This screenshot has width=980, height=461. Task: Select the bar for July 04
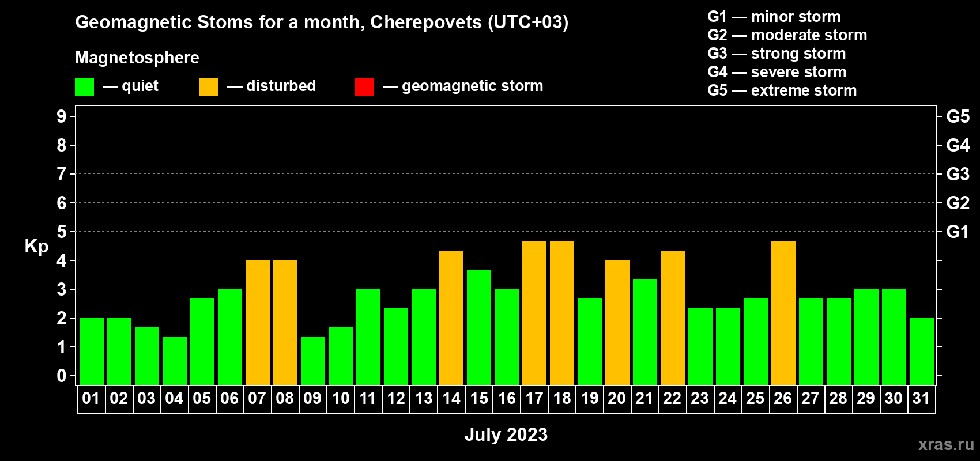[175, 361]
